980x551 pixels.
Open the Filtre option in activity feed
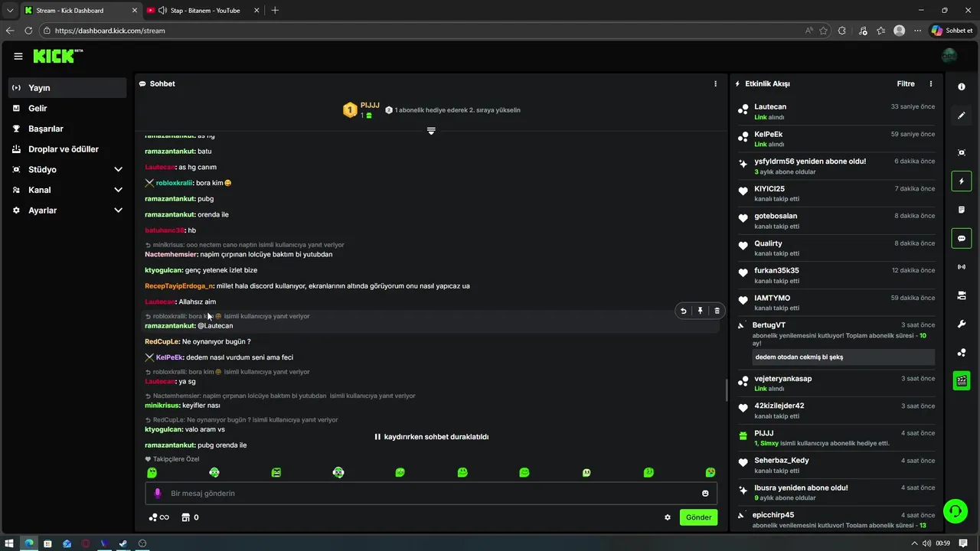click(x=906, y=83)
